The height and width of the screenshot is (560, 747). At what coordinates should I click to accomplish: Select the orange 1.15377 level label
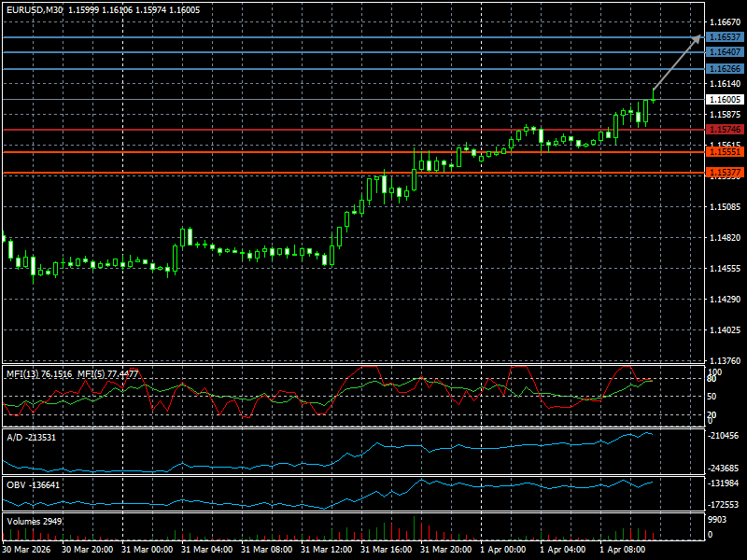point(725,173)
